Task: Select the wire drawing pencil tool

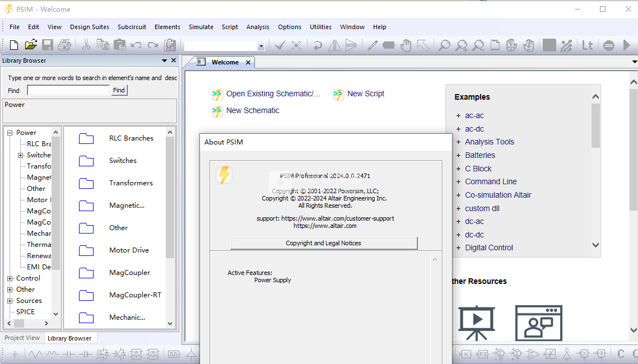Action: click(372, 45)
